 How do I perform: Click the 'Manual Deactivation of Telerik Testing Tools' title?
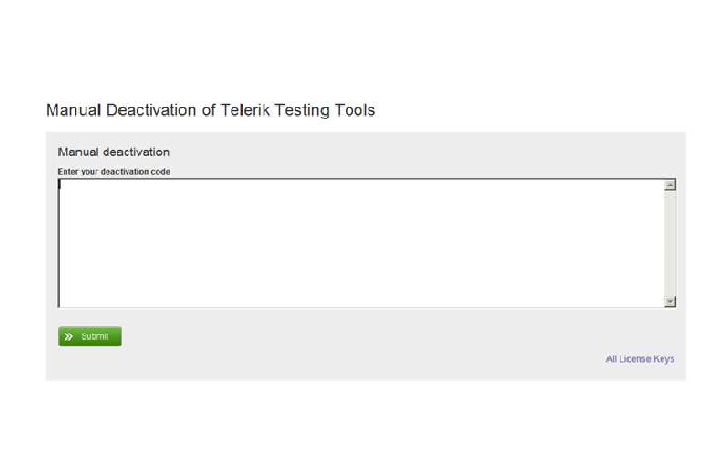pyautogui.click(x=210, y=110)
